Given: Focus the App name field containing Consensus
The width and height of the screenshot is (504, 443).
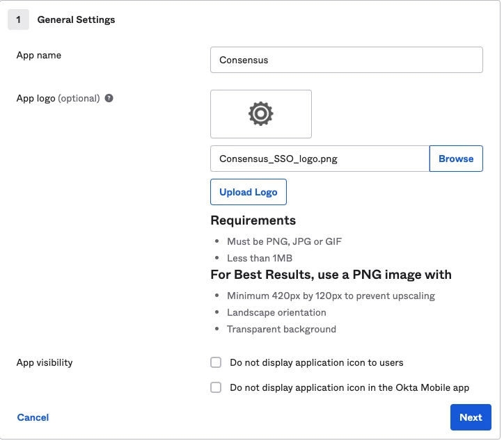Looking at the screenshot, I should [346, 60].
